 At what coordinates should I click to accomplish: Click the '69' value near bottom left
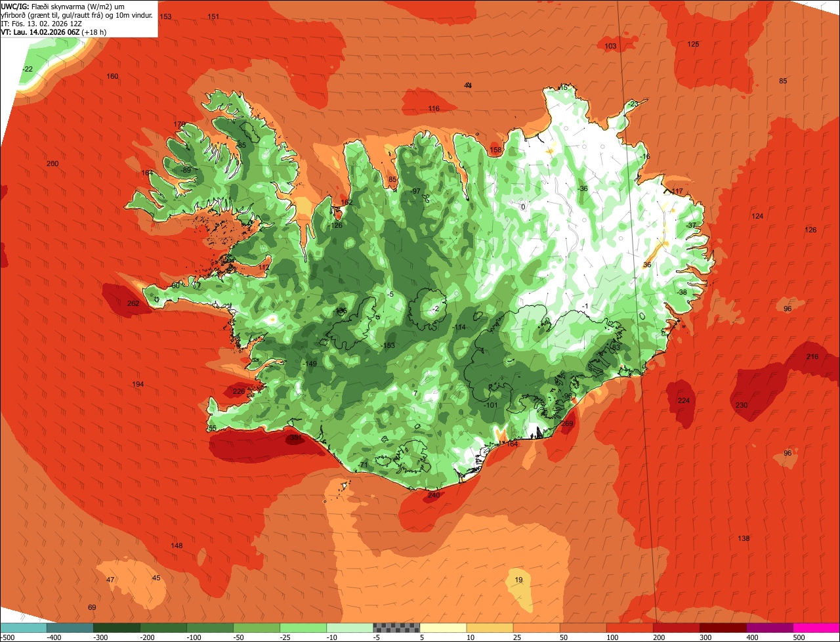point(92,607)
